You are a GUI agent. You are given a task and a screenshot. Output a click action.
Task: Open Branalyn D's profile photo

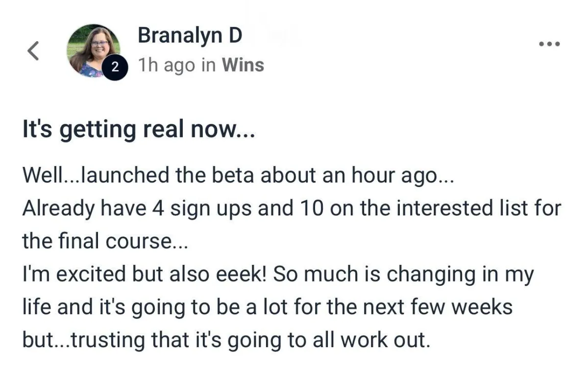point(94,50)
